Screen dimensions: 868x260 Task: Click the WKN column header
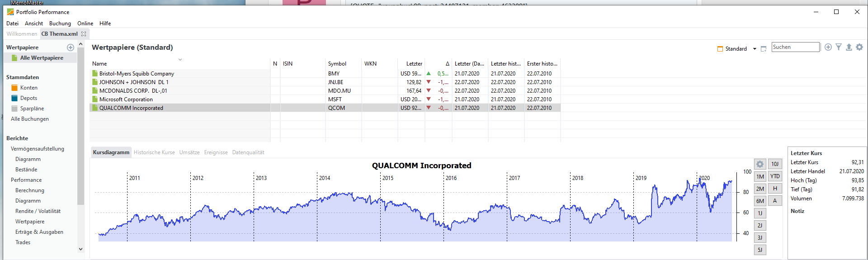click(379, 64)
